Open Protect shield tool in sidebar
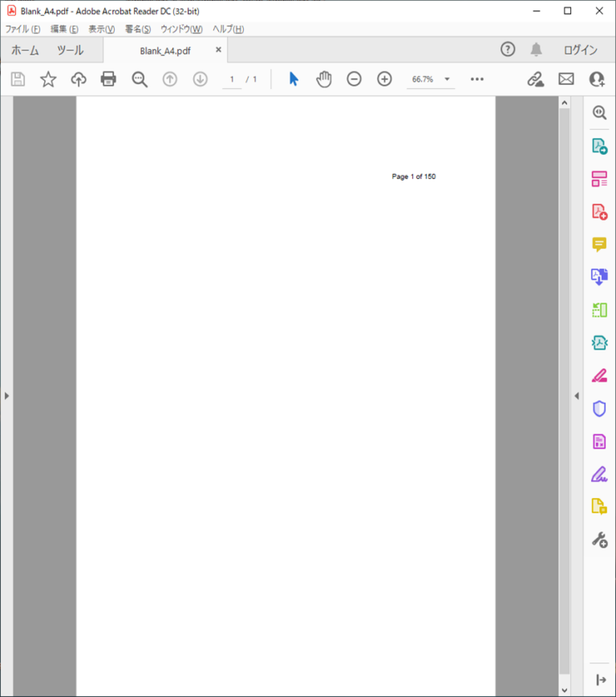The width and height of the screenshot is (616, 697). (x=599, y=408)
